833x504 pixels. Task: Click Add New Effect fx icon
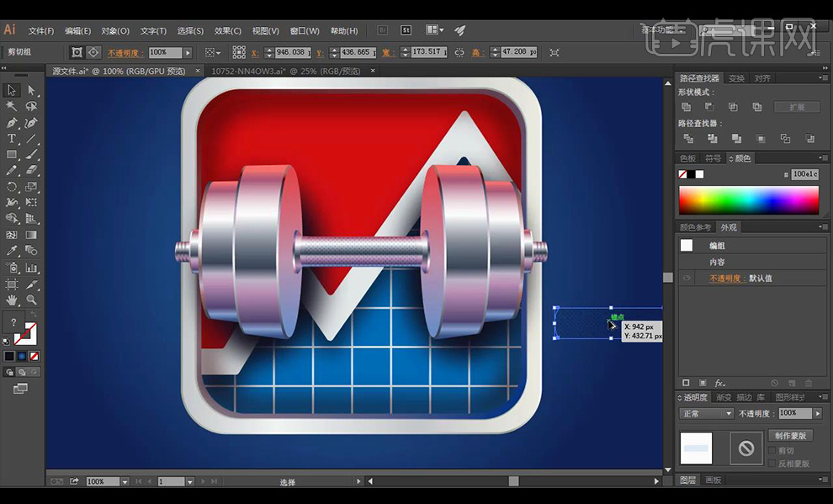pyautogui.click(x=720, y=383)
